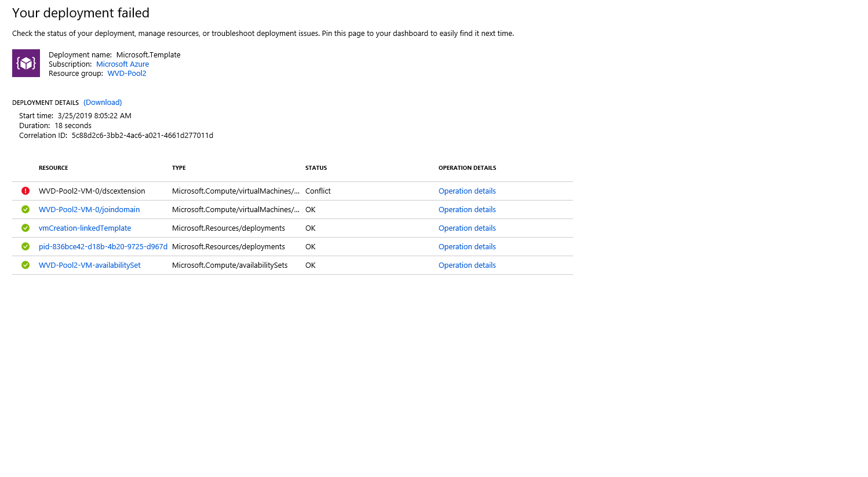Sort by the RESOURCE column header
868x477 pixels.
[x=53, y=168]
